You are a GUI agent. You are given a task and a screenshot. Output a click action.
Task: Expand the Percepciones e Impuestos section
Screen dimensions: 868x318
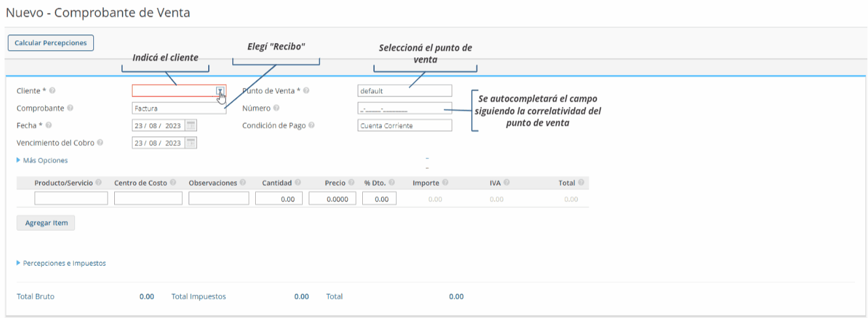pos(61,263)
